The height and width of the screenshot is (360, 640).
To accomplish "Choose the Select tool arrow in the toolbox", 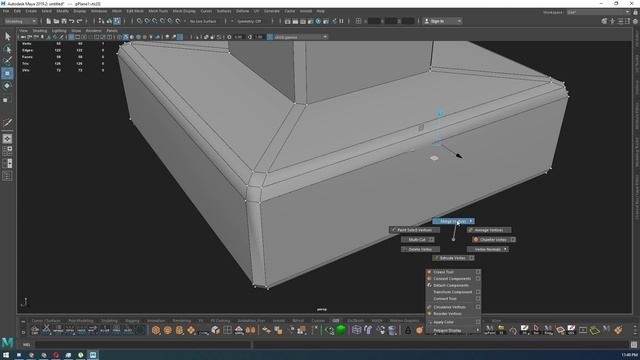I will point(7,36).
